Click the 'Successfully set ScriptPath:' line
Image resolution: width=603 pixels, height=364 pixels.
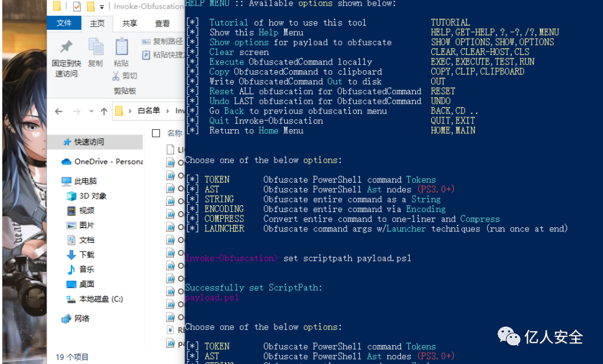coord(254,287)
